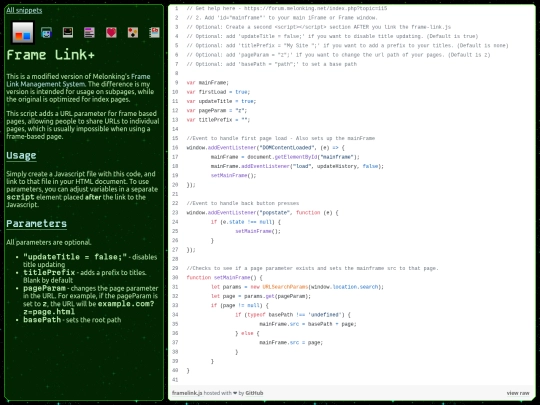Click code line number 1

(x=177, y=8)
